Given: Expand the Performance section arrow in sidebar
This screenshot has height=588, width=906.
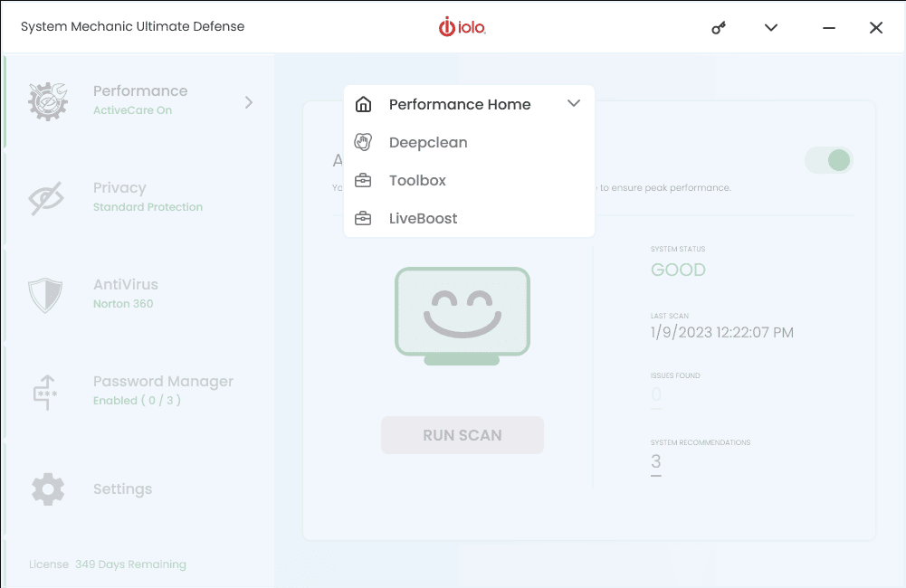Looking at the screenshot, I should [249, 102].
